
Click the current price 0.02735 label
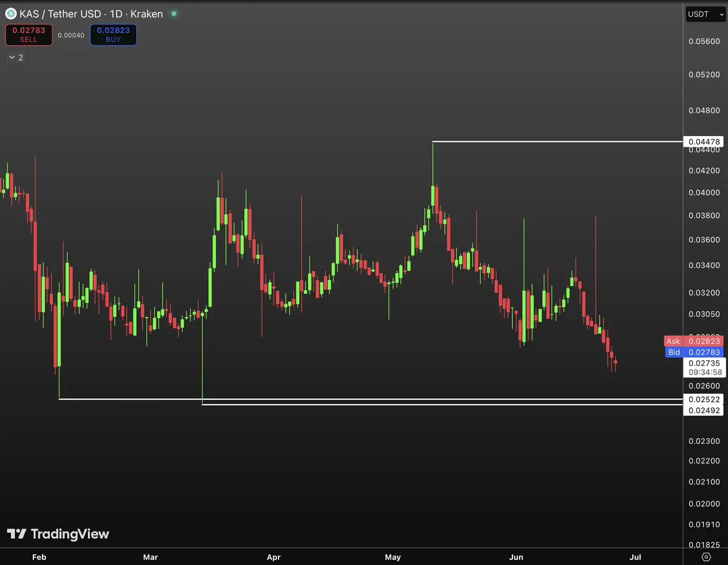tap(704, 363)
